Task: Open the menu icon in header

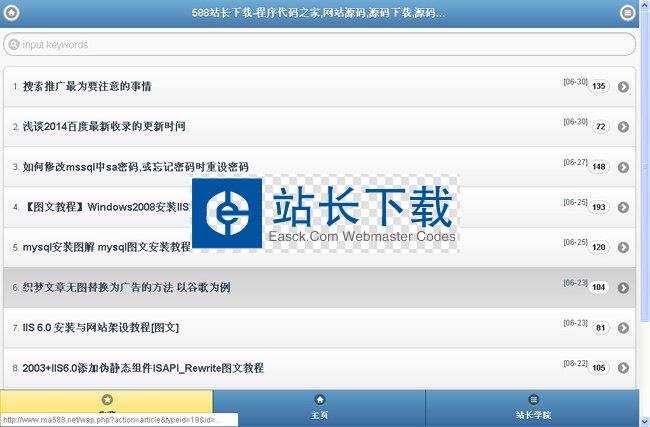Action: (628, 13)
